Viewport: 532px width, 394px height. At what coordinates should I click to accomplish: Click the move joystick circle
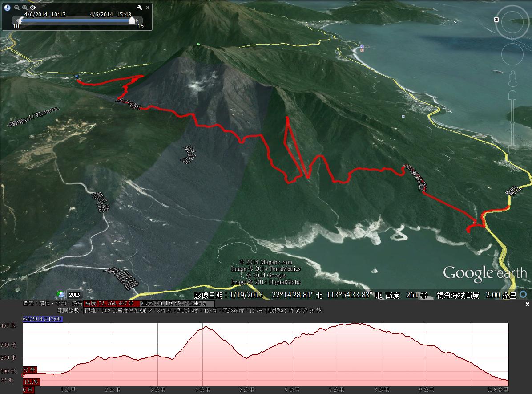[x=512, y=54]
